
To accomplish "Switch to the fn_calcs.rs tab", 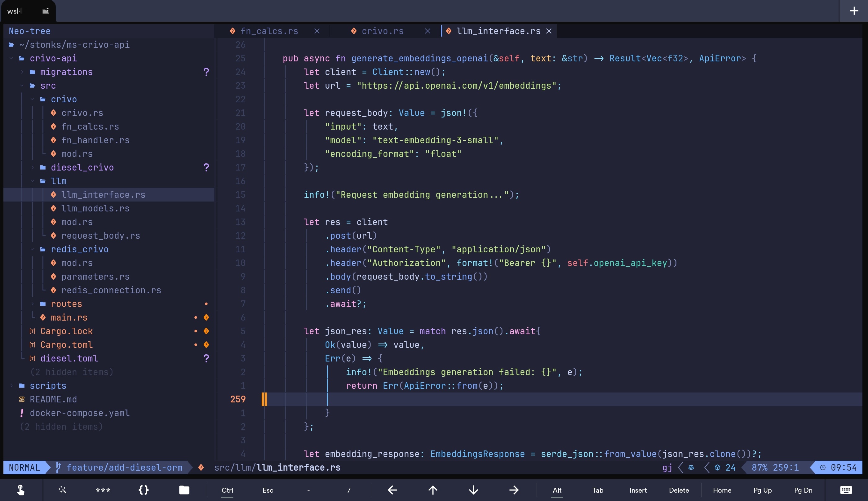I will point(269,31).
